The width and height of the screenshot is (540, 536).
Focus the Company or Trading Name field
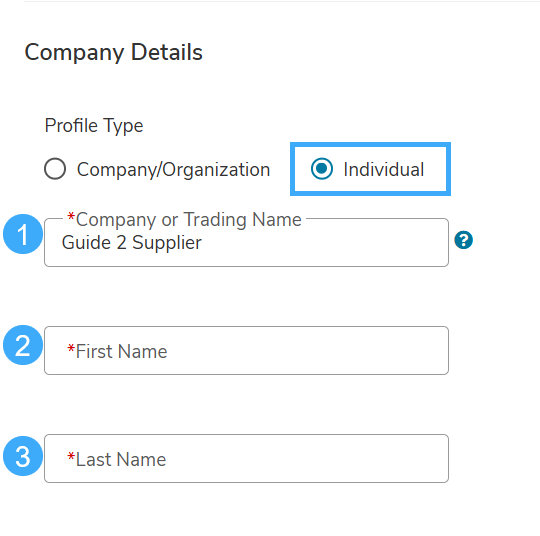click(246, 243)
